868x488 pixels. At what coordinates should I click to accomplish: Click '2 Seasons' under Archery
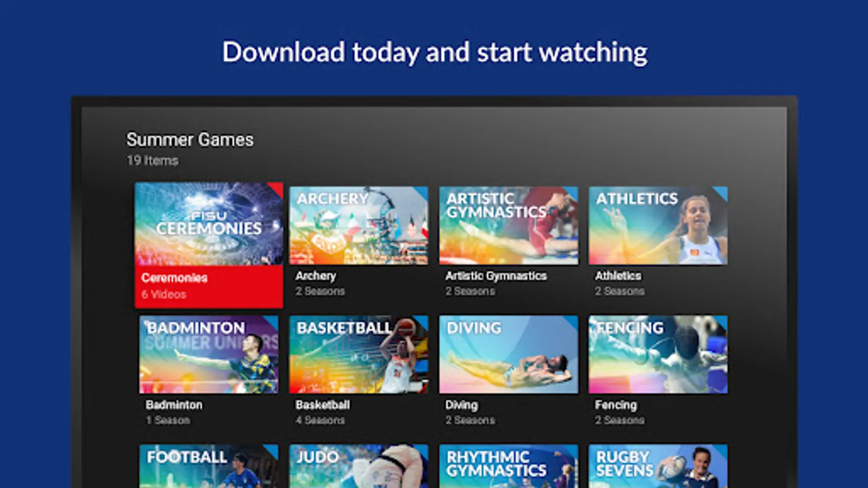point(320,291)
